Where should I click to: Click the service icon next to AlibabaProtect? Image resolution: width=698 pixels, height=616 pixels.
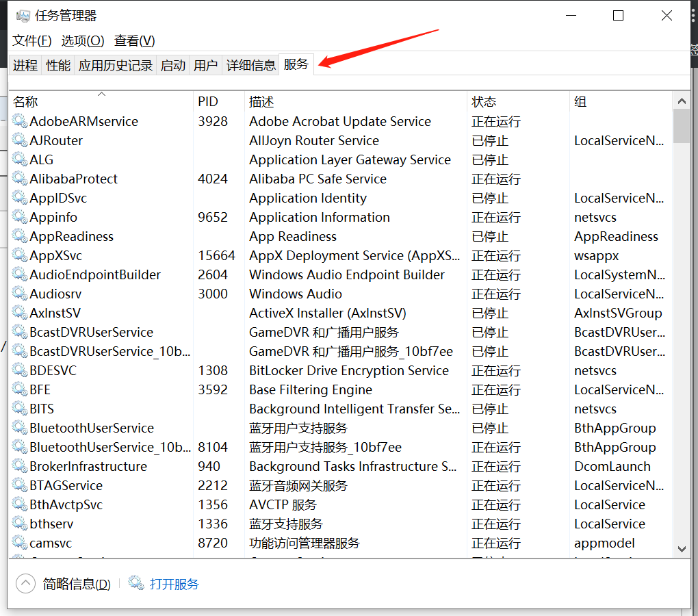coord(20,179)
